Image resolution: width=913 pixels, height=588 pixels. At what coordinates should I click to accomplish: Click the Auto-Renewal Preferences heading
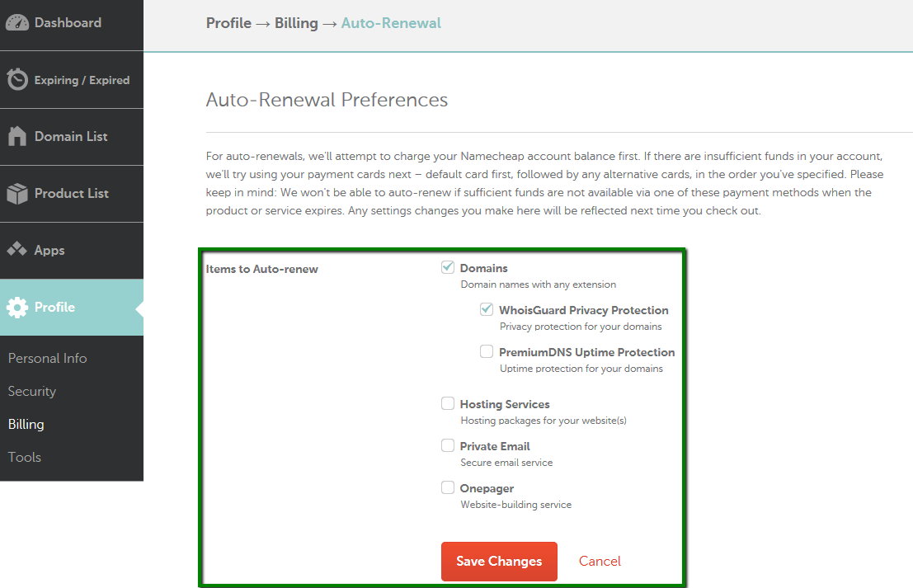(x=327, y=100)
